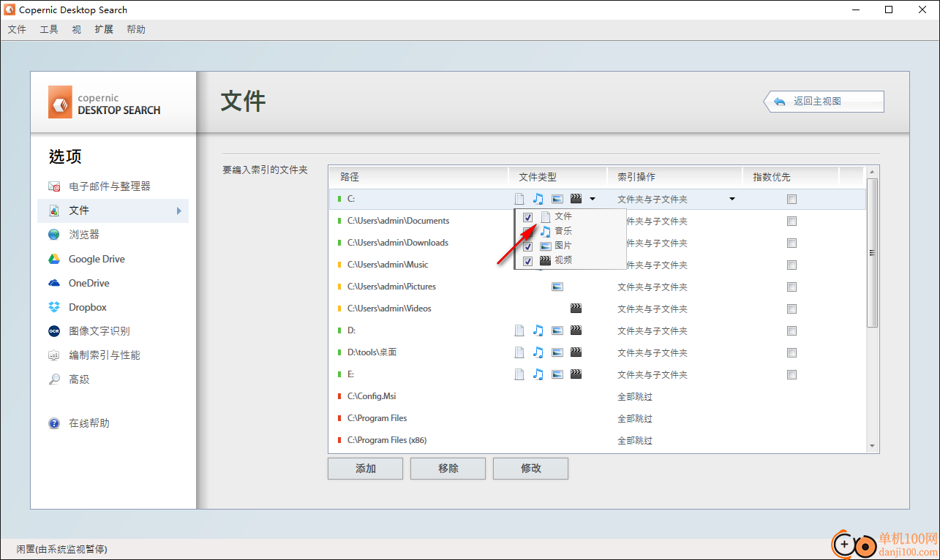Screen dimensions: 940x560
Task: Click the video icon in Videos folder row
Action: (x=576, y=309)
